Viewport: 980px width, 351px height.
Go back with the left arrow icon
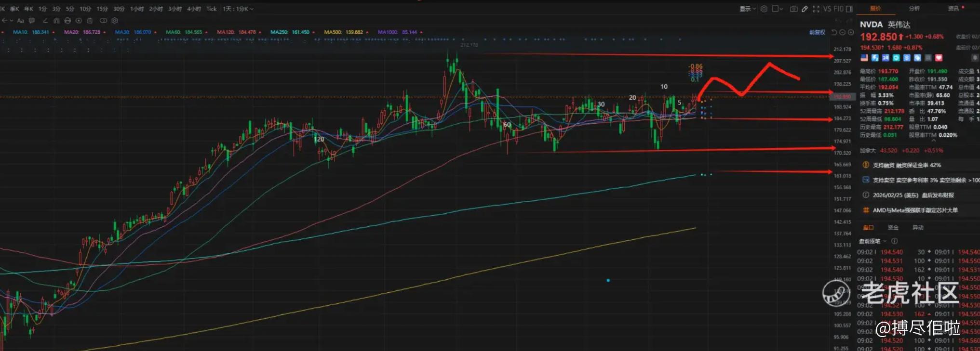(x=4, y=21)
